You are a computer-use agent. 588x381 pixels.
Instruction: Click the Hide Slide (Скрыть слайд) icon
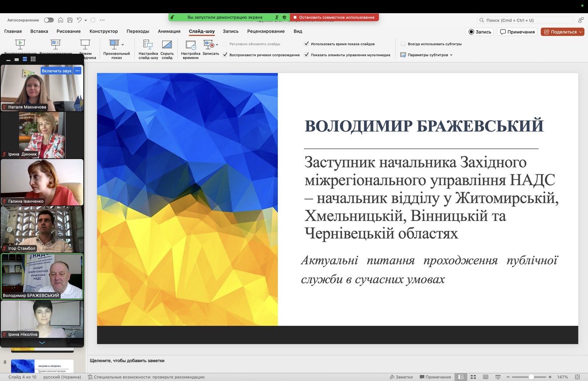pyautogui.click(x=167, y=45)
